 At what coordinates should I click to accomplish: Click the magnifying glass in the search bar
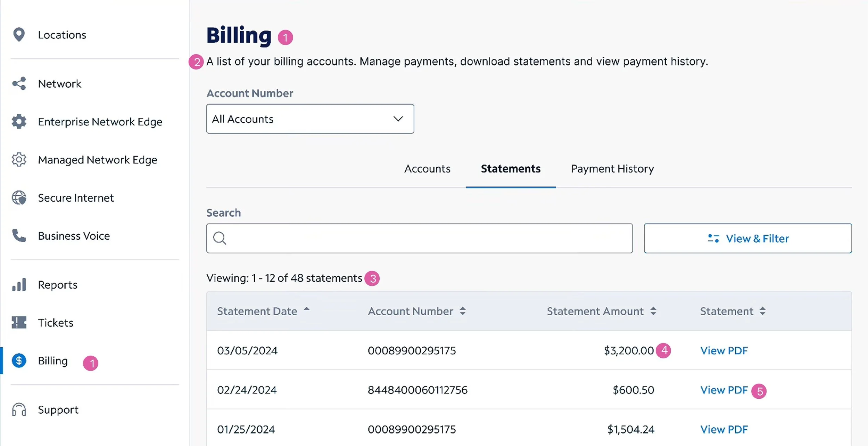click(220, 238)
